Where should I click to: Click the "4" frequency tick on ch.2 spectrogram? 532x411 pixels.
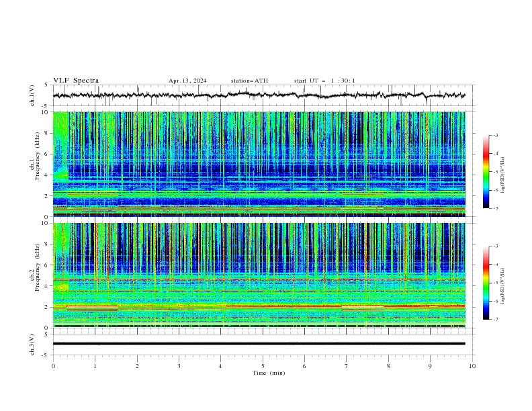(x=47, y=286)
